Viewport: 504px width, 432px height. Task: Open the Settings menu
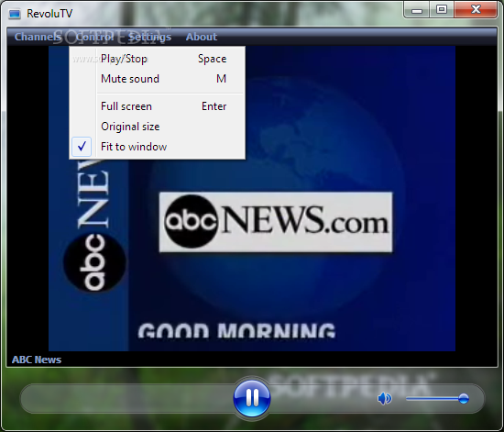point(149,37)
